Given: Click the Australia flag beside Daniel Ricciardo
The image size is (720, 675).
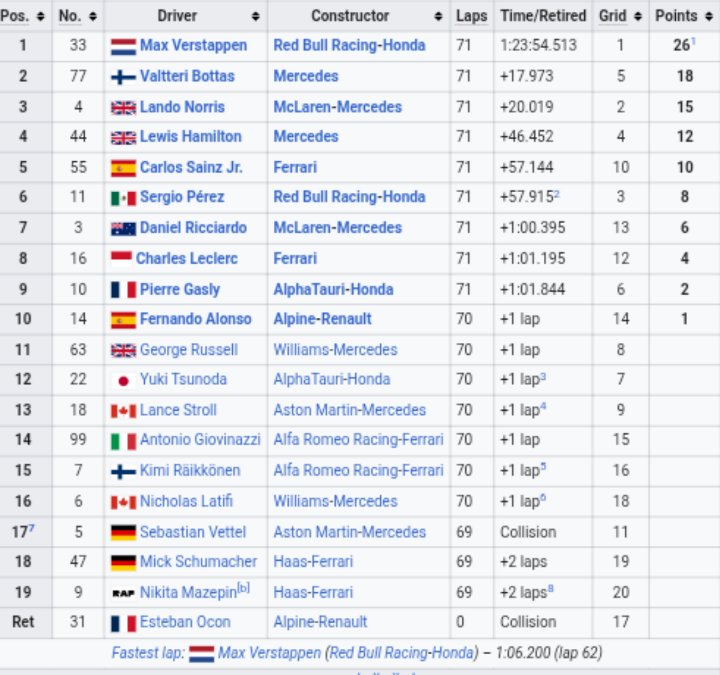Looking at the screenshot, I should click(124, 229).
